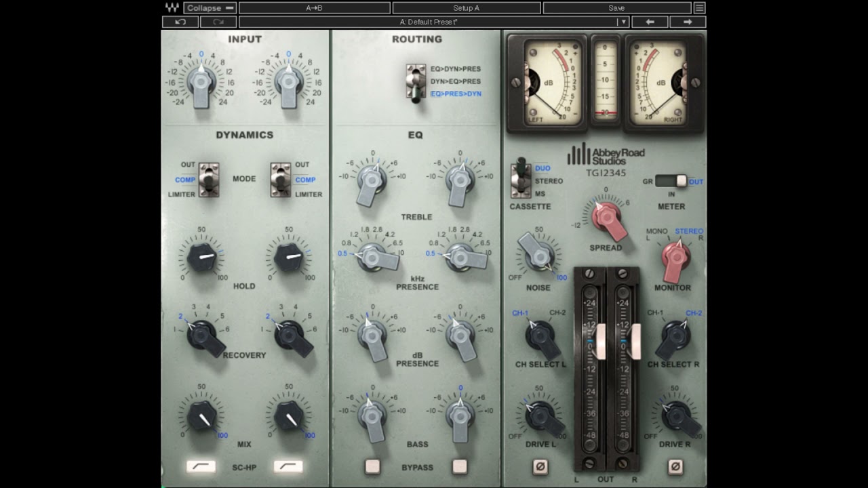Toggle right dynamics MODE switch
This screenshot has height=488, width=868.
tap(281, 180)
